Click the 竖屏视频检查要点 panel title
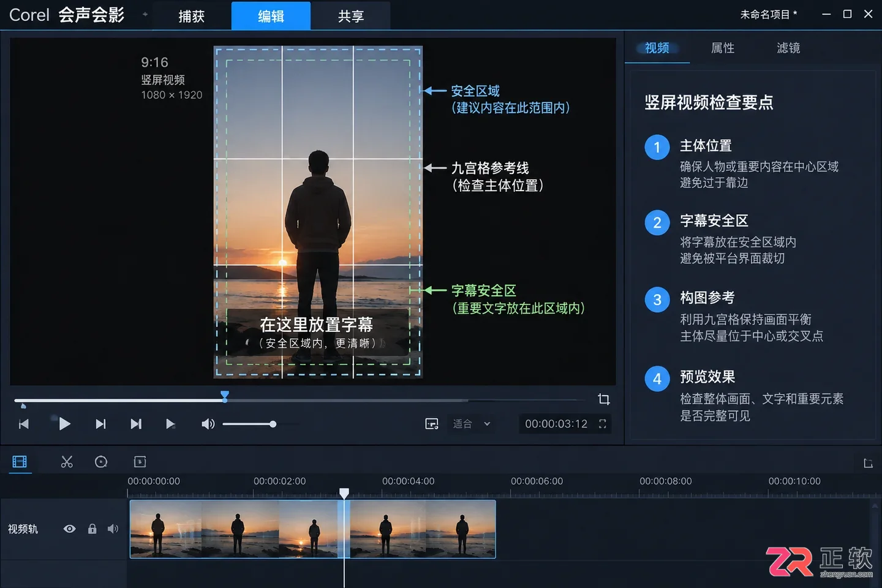The height and width of the screenshot is (588, 882). click(709, 102)
